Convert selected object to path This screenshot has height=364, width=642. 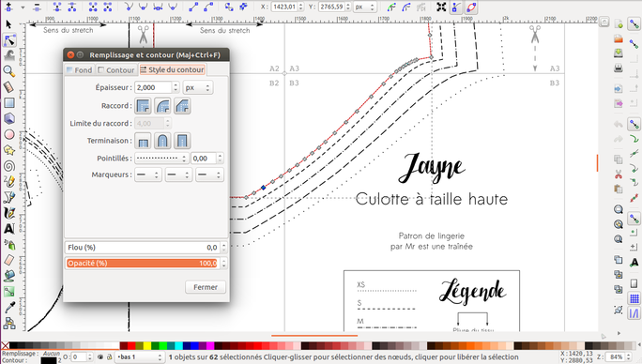pyautogui.click(x=229, y=7)
